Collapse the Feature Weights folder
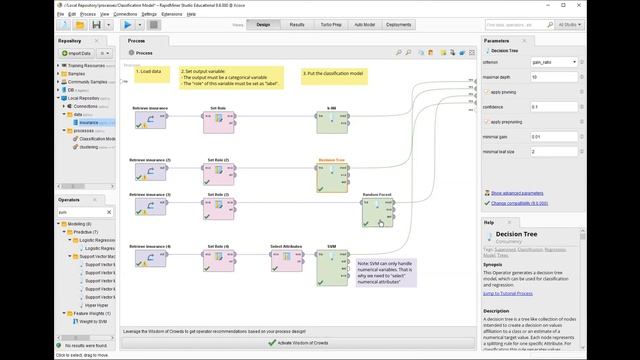 click(x=64, y=313)
